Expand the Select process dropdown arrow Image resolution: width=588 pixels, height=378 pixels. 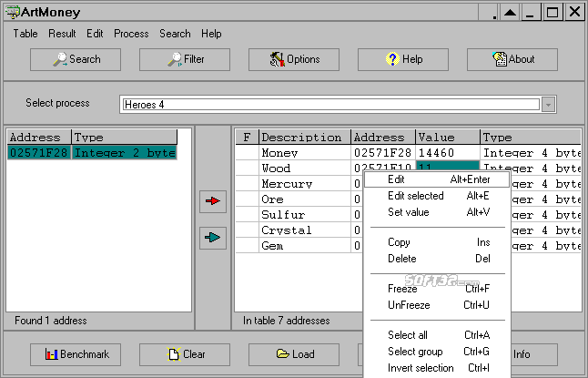548,105
